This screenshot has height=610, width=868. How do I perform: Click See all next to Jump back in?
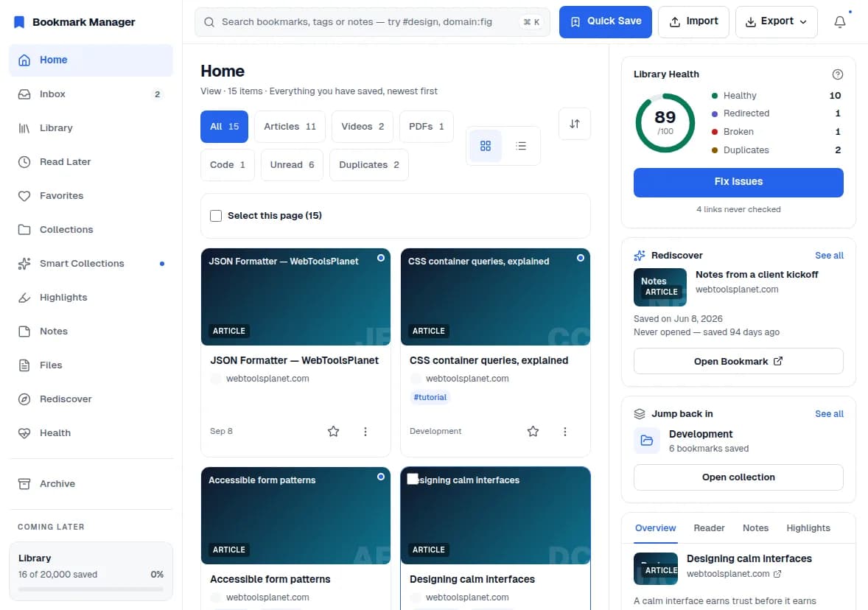click(829, 413)
